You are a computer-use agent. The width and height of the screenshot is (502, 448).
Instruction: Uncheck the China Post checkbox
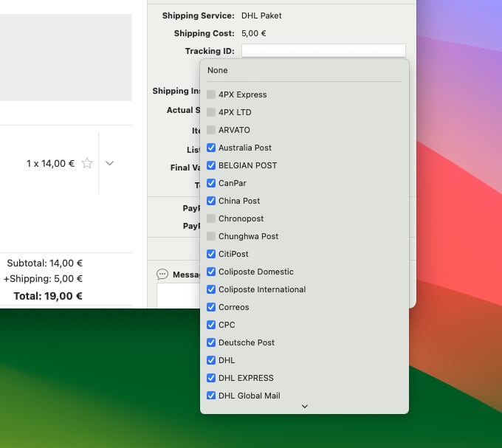211,201
